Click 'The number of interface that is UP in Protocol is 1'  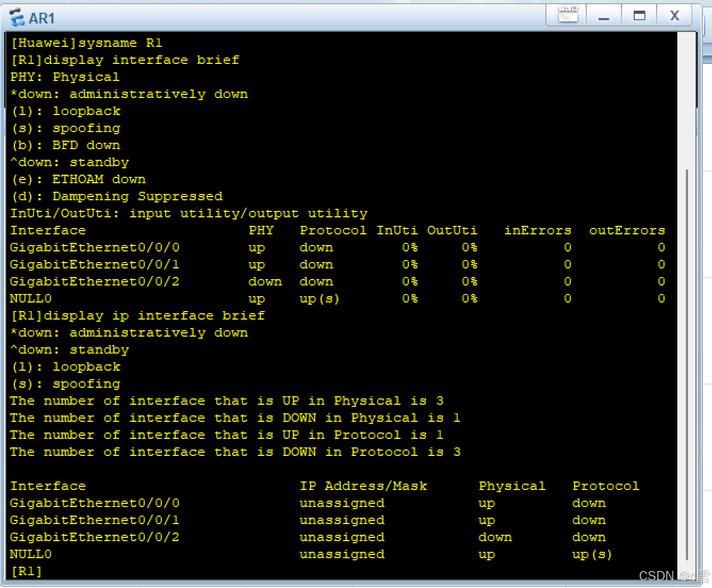pos(227,435)
